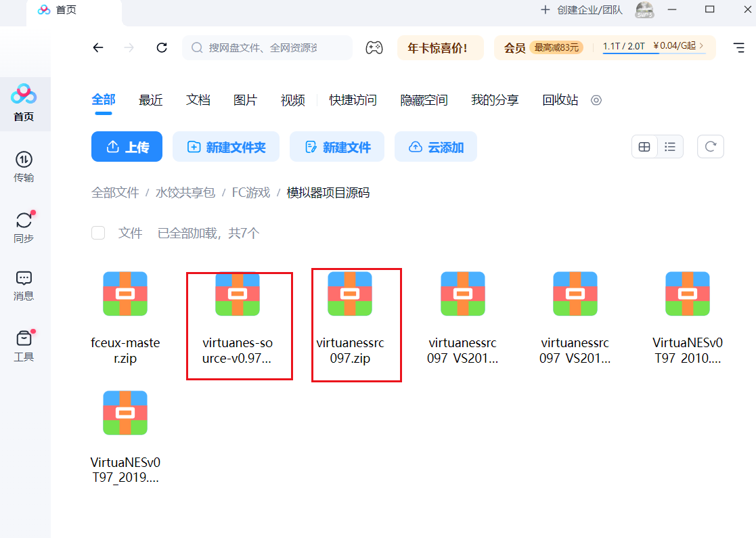
Task: Switch to the 全部 tab
Action: tap(104, 100)
